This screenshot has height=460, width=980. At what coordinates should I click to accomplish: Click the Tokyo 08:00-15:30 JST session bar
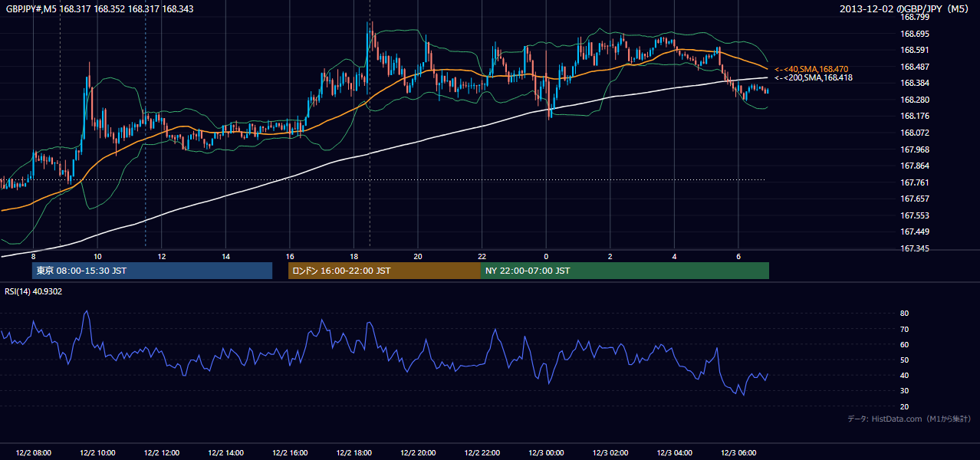(x=152, y=271)
